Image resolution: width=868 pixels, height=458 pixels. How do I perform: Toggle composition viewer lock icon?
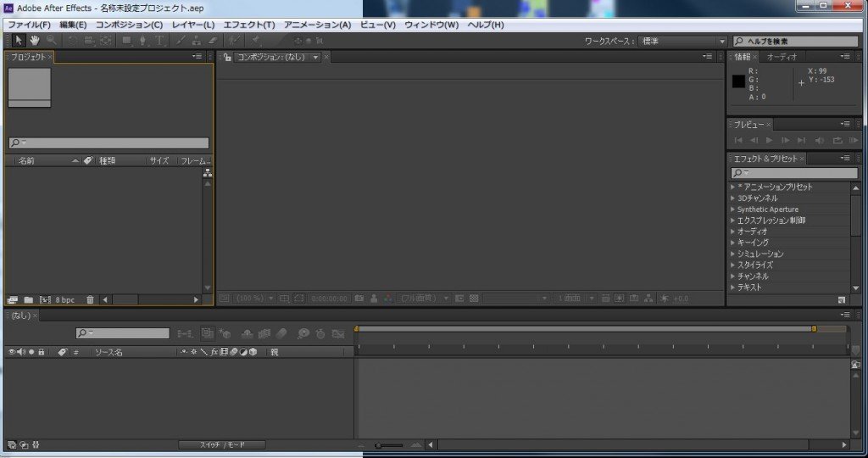tap(227, 57)
